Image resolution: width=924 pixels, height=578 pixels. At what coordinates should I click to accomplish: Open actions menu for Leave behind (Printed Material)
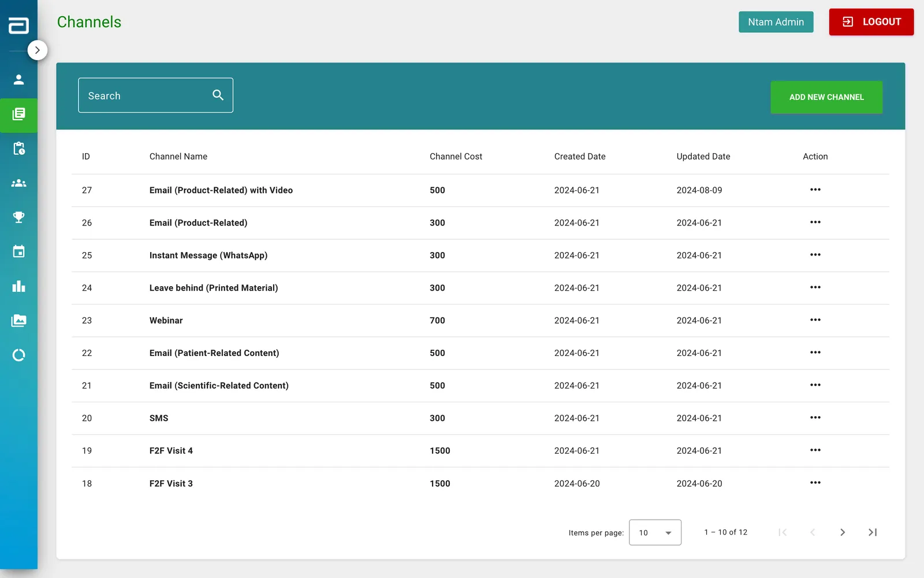pos(815,287)
